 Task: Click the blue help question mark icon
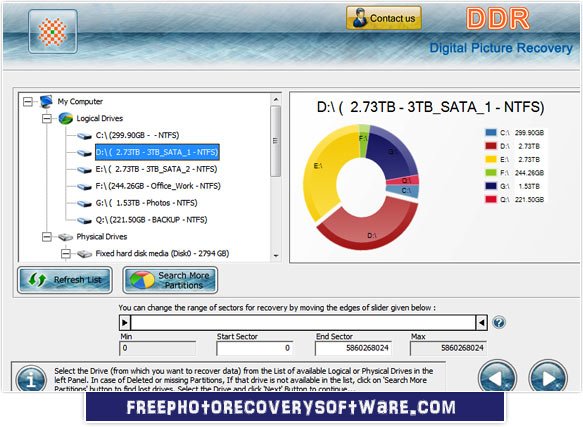(x=499, y=322)
